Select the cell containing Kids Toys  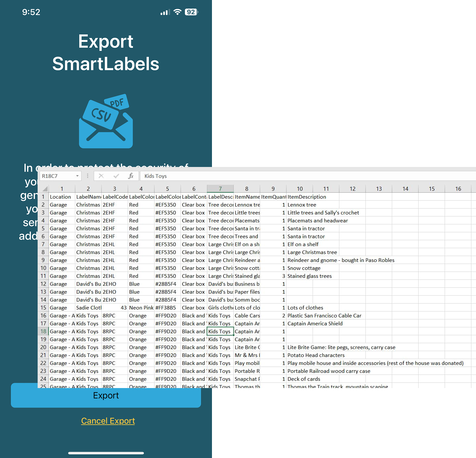pyautogui.click(x=220, y=331)
